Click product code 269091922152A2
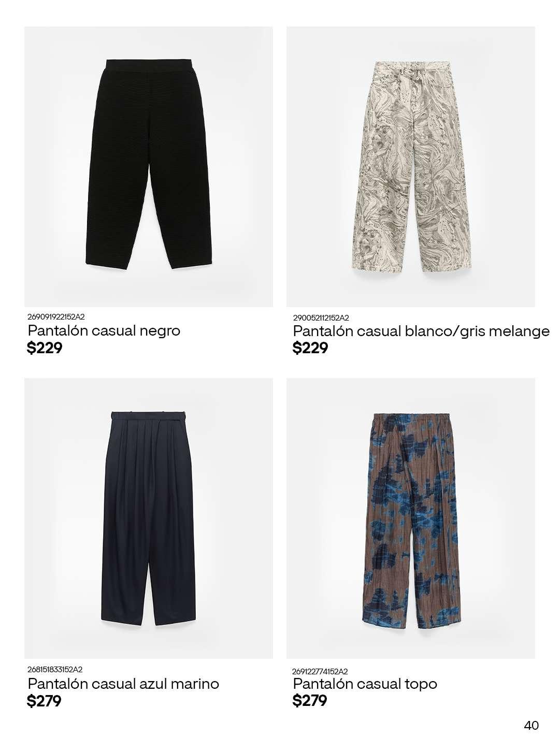This screenshot has width=560, height=752. point(56,316)
